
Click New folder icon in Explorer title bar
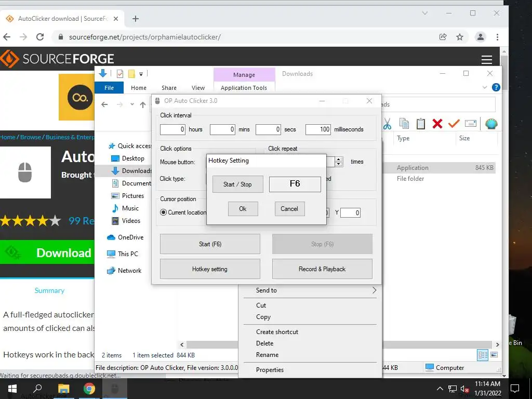pyautogui.click(x=131, y=74)
